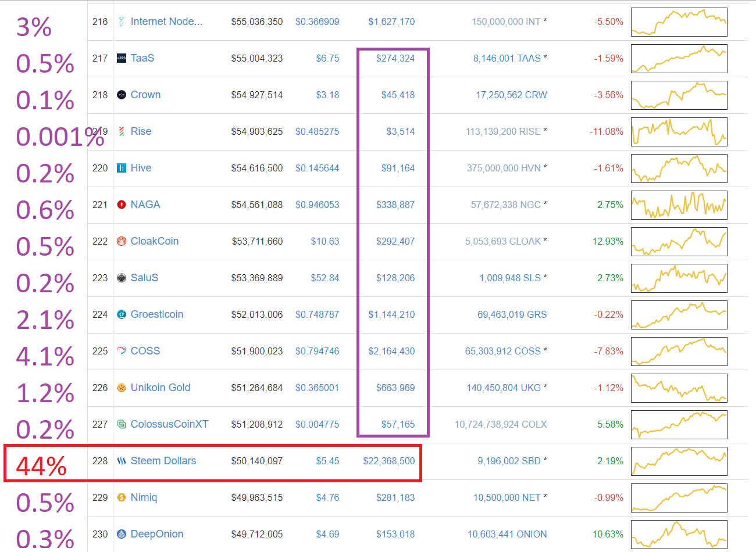The image size is (756, 552).
Task: Click the Steem Dollars coin icon
Action: (122, 461)
